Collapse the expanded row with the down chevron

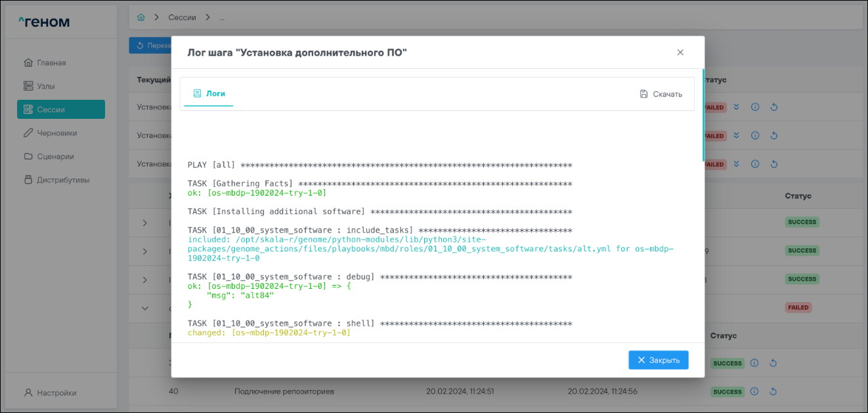(145, 308)
